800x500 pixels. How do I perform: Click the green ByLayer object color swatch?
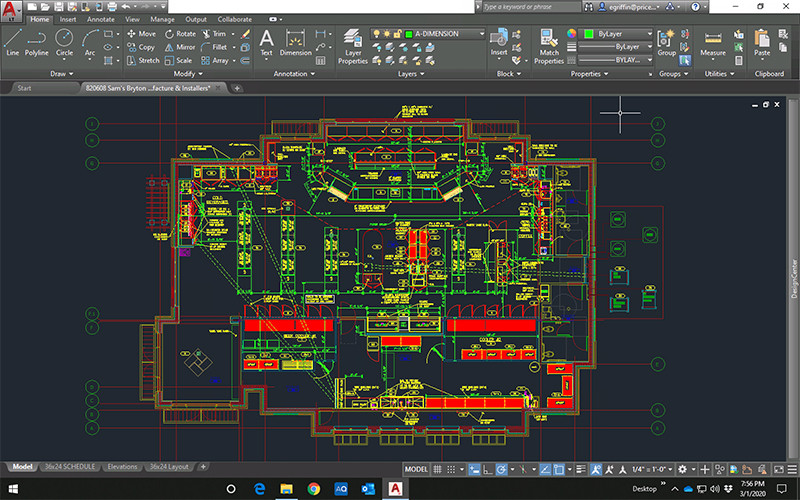coord(588,34)
